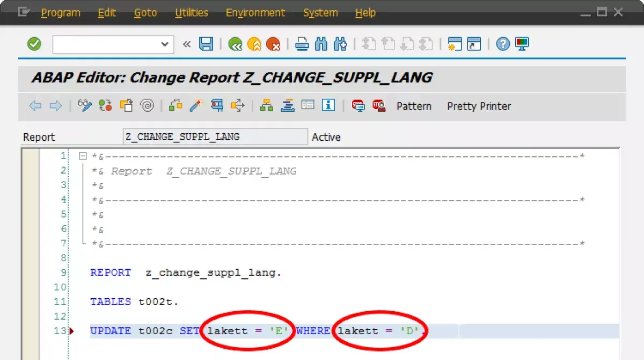This screenshot has height=360, width=644.
Task: Click the 'TABLES t002t.' code line
Action: [x=134, y=301]
